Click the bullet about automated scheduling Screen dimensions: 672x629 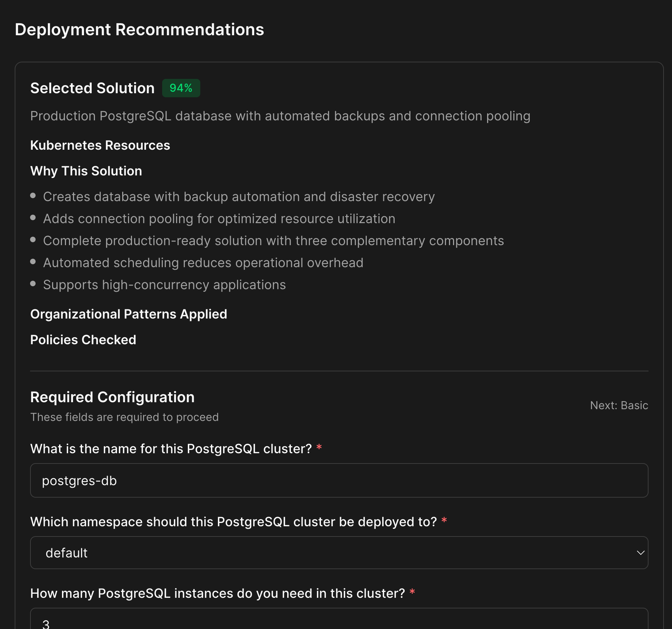(x=203, y=262)
